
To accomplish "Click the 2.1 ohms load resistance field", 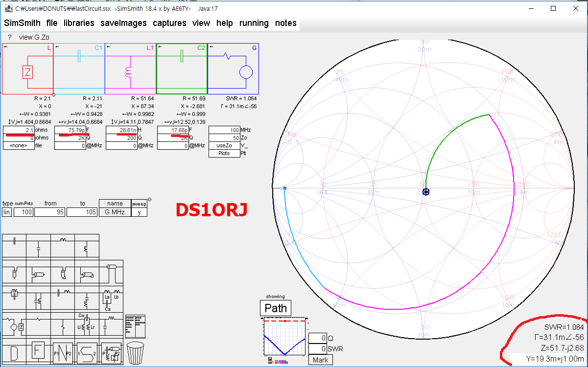I will 19,130.
